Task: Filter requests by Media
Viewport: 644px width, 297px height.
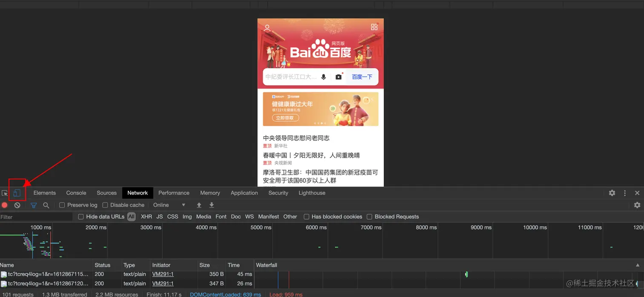Action: (204, 217)
